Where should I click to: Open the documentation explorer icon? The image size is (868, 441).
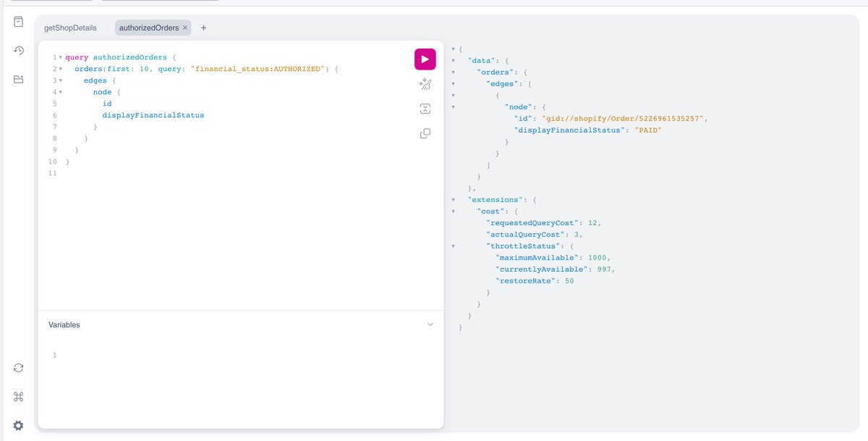pyautogui.click(x=19, y=22)
